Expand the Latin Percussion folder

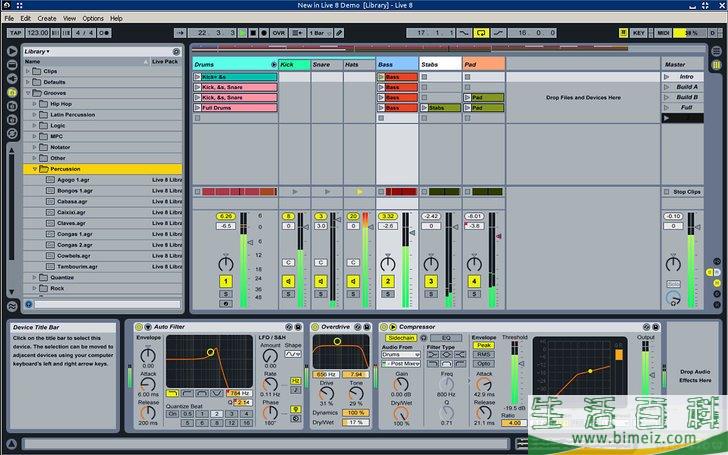[x=34, y=115]
